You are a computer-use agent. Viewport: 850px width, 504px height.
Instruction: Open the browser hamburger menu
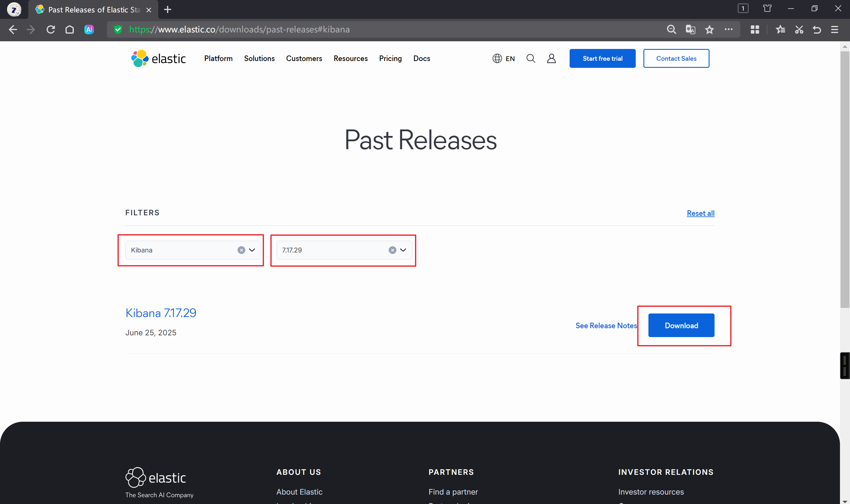point(835,29)
